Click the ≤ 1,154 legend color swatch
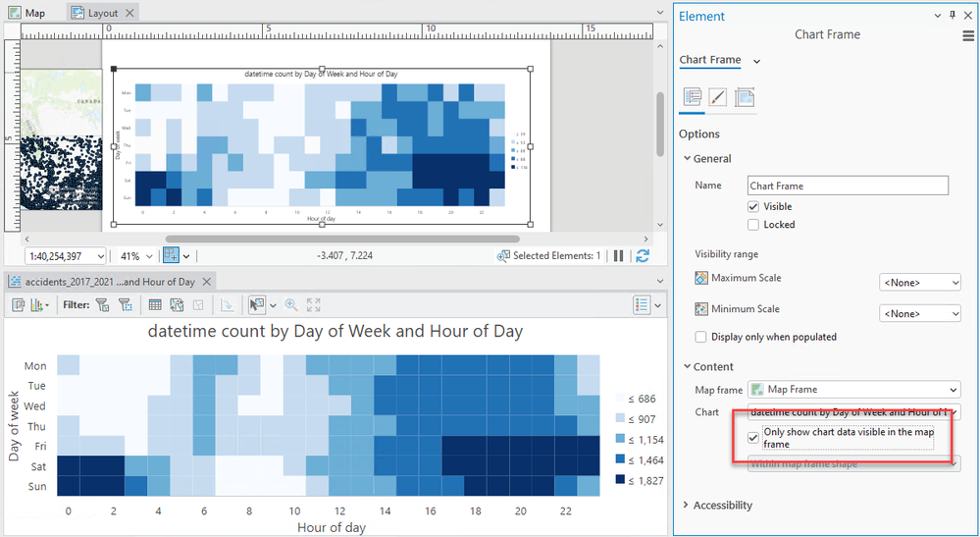This screenshot has width=980, height=537. 620,439
